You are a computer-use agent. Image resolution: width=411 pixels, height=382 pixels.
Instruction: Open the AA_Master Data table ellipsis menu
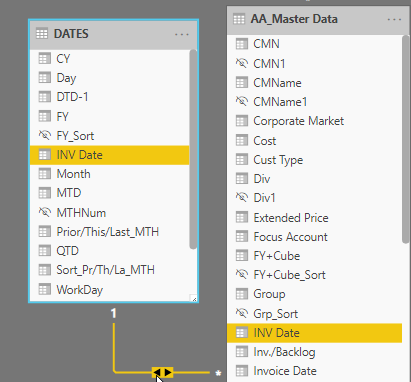click(394, 19)
